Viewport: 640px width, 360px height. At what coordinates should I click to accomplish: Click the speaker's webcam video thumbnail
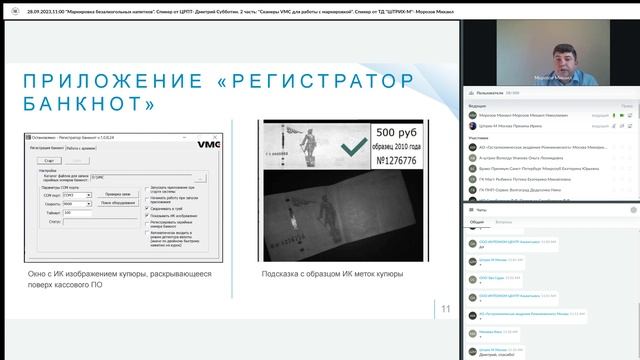click(553, 52)
